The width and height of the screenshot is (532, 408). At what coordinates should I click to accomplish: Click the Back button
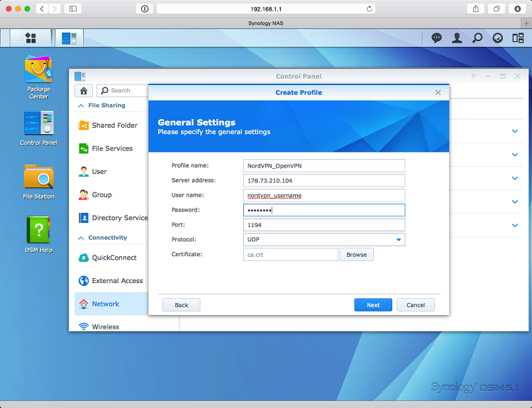point(181,304)
